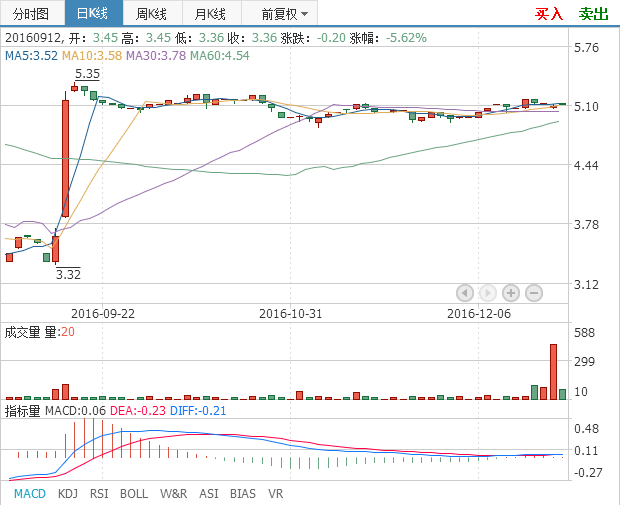
Task: Switch to the VR indicator
Action: pyautogui.click(x=276, y=493)
